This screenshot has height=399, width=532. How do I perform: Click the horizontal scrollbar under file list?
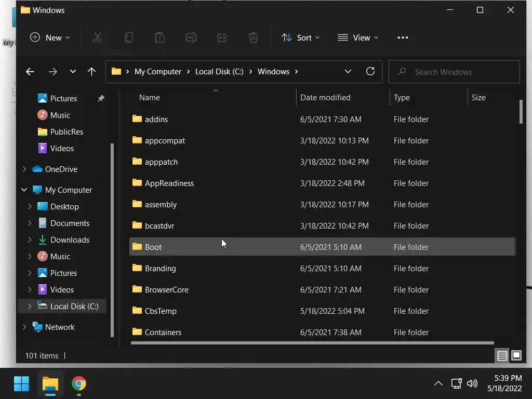coord(312,343)
